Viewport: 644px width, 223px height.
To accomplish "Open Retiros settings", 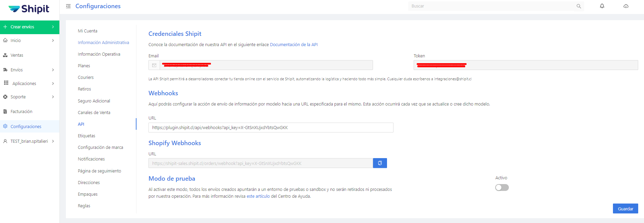I will [x=84, y=89].
